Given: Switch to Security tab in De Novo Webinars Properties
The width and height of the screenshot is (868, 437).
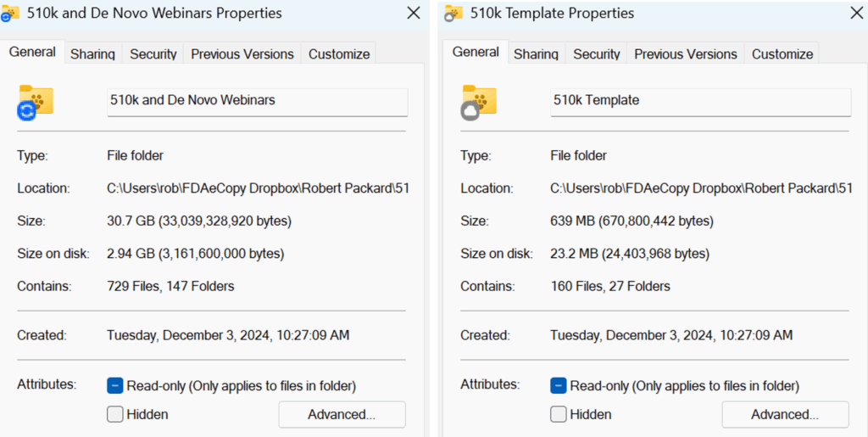Looking at the screenshot, I should [x=153, y=53].
